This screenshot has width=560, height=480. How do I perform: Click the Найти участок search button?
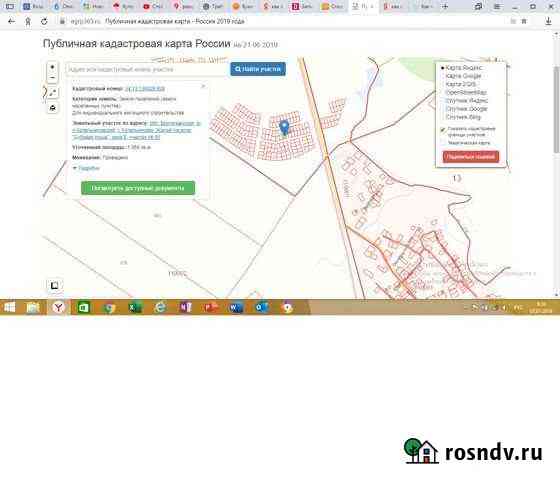pos(258,69)
